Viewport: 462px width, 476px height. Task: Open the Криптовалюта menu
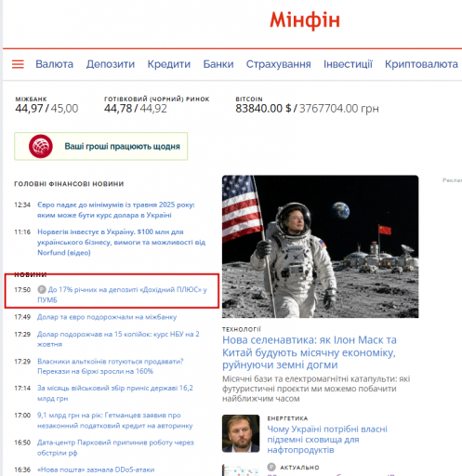pyautogui.click(x=421, y=64)
